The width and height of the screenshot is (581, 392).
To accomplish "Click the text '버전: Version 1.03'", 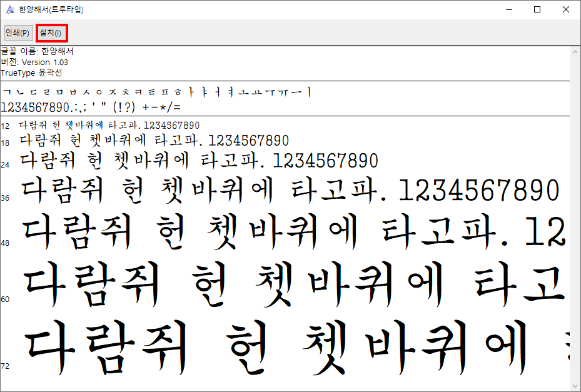I will point(34,62).
